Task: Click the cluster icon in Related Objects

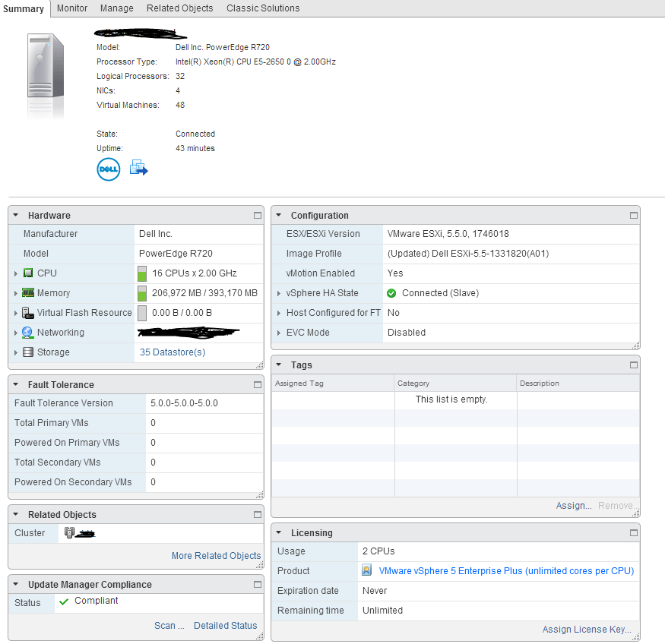Action: pos(69,532)
